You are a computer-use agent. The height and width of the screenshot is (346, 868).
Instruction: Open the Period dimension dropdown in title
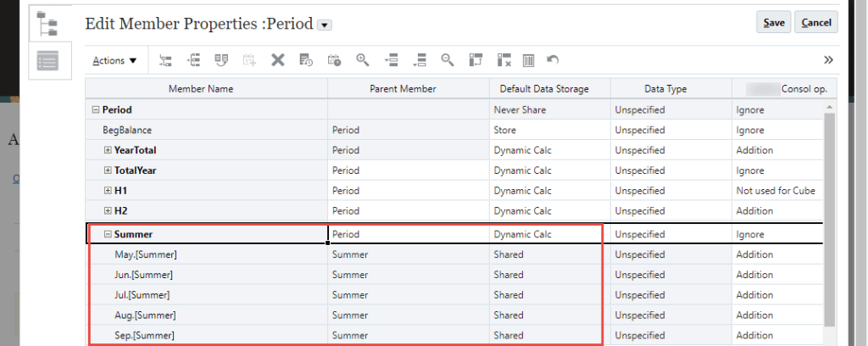click(x=324, y=25)
